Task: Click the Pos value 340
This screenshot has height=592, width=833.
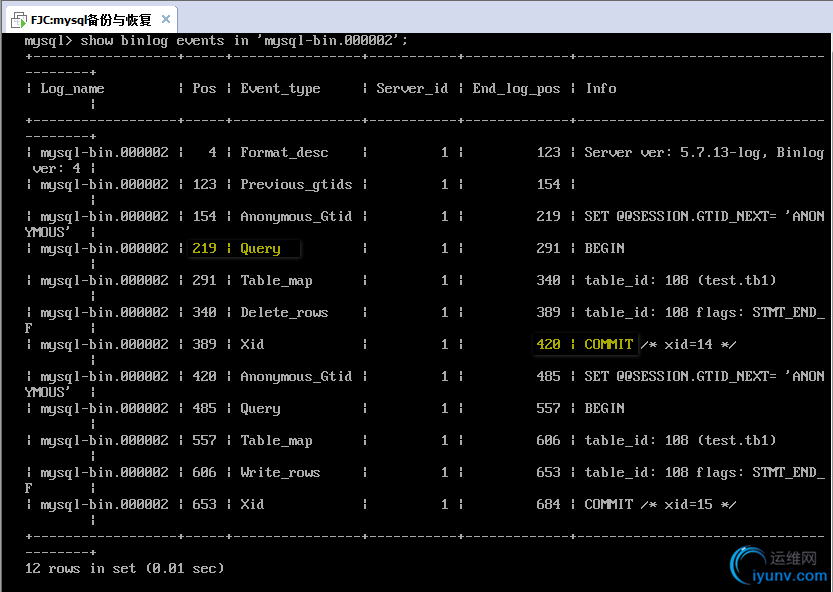Action: tap(204, 312)
